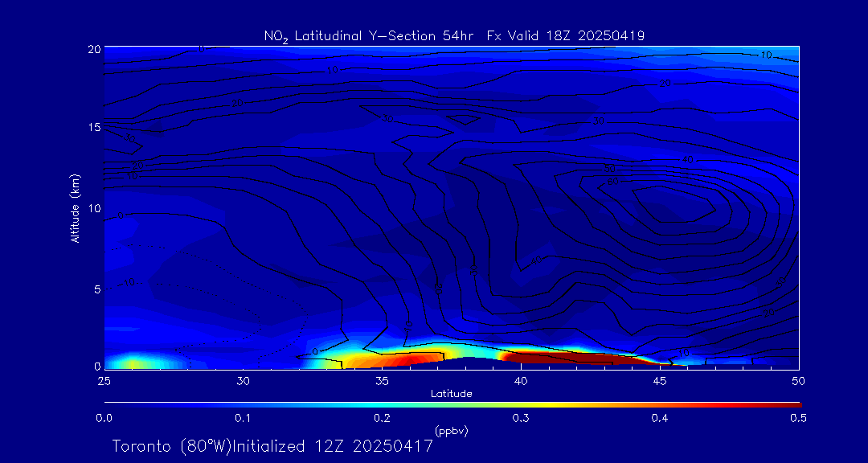Click the latitude axis tick label '35'
The image size is (868, 463).
(x=382, y=381)
